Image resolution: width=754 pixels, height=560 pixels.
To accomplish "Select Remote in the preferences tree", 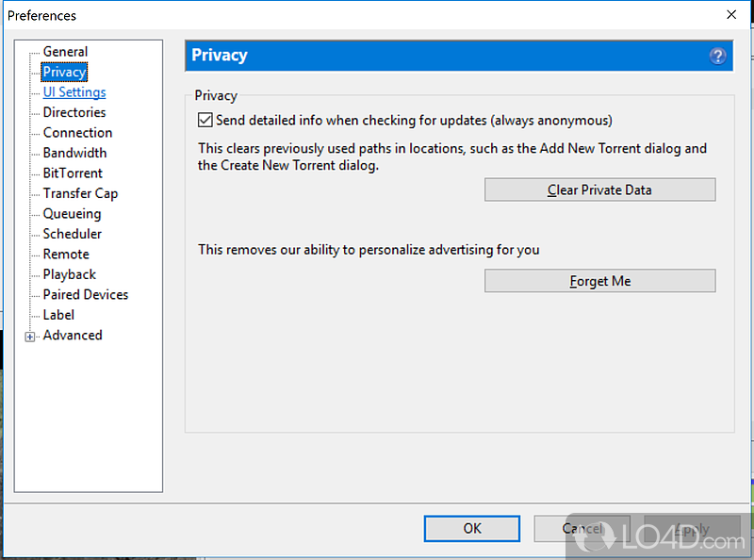I will (66, 255).
